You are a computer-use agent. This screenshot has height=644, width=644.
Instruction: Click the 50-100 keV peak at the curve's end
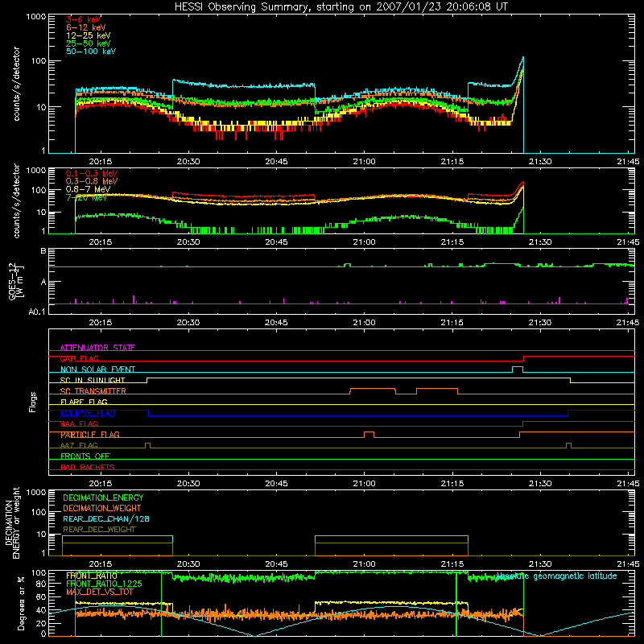coord(522,57)
